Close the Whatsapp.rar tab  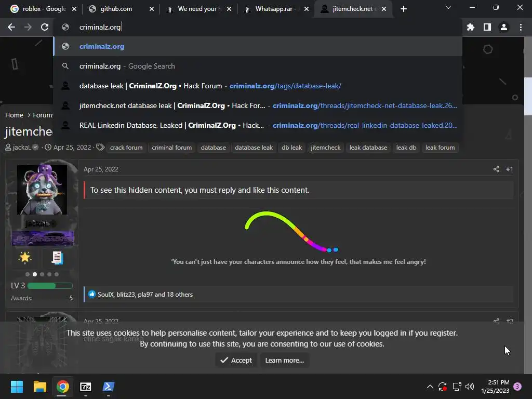coord(307,9)
